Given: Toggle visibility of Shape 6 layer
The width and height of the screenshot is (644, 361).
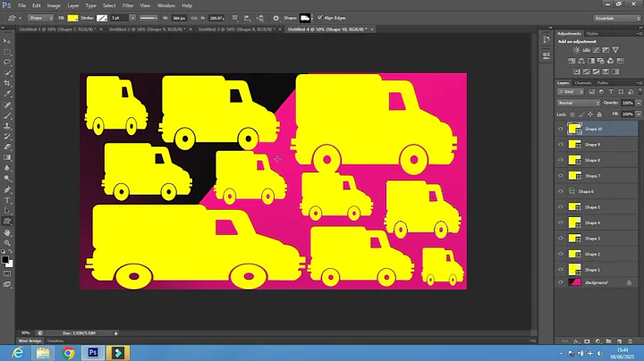Looking at the screenshot, I should tap(561, 191).
